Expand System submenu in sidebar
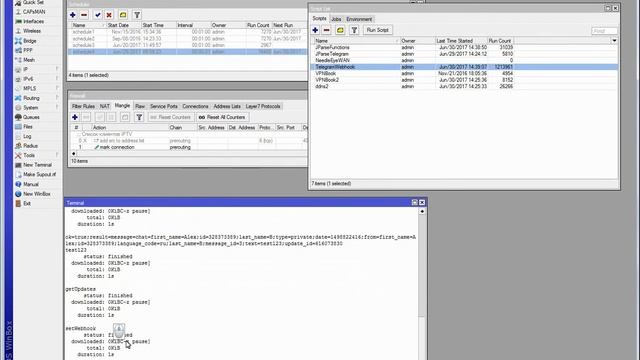640x360 pixels. [x=37, y=108]
